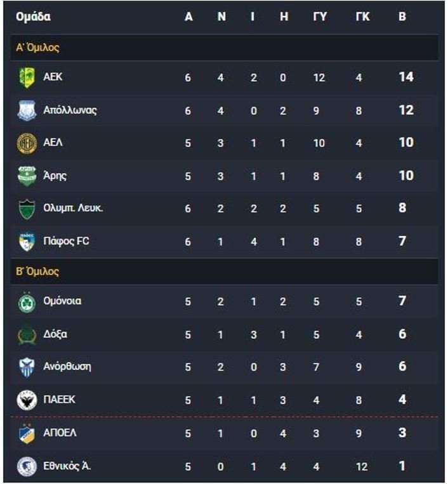
Task: Open the Πάφος FC team link
Action: [67, 241]
